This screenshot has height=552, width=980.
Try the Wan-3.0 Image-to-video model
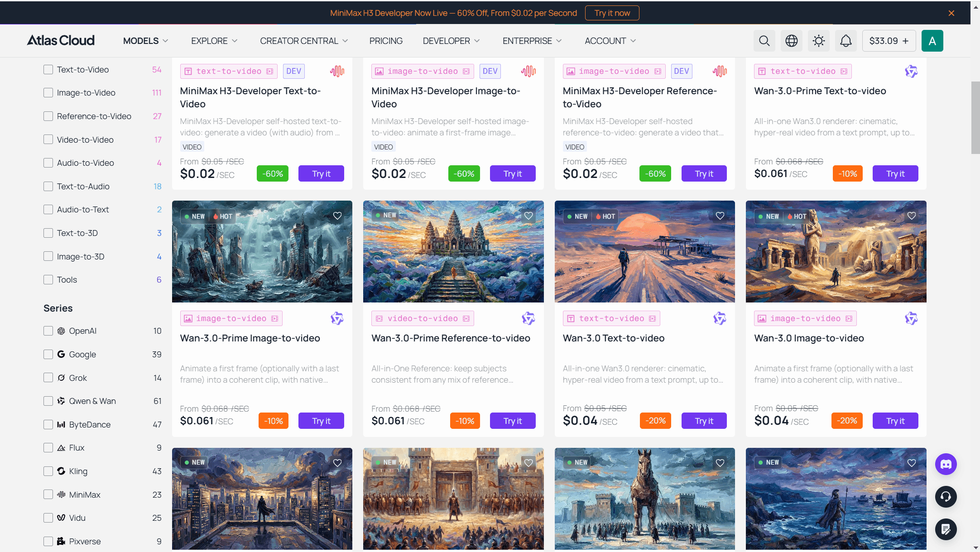coord(895,421)
